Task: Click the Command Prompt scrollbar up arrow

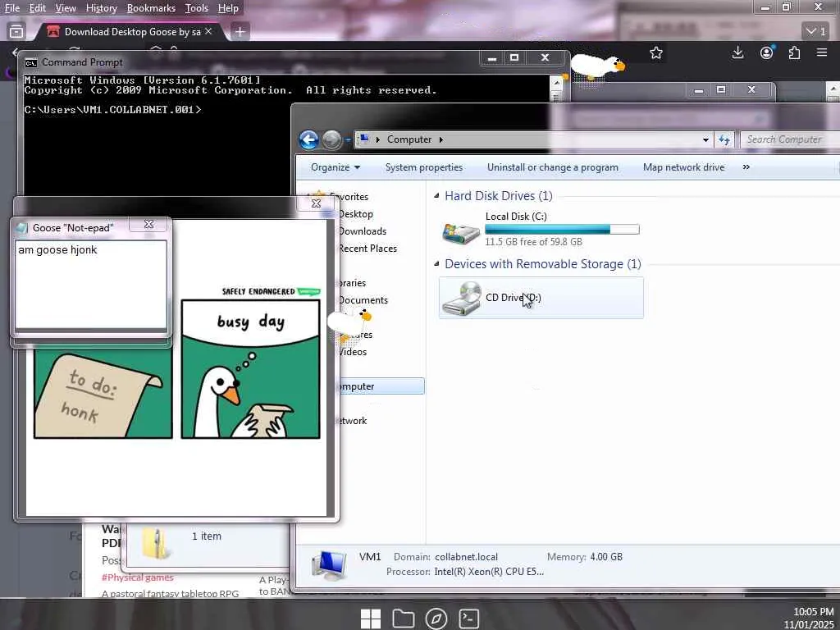Action: pos(556,83)
